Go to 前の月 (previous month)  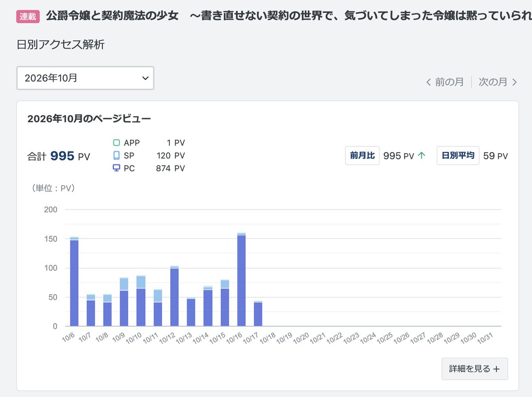pos(445,82)
